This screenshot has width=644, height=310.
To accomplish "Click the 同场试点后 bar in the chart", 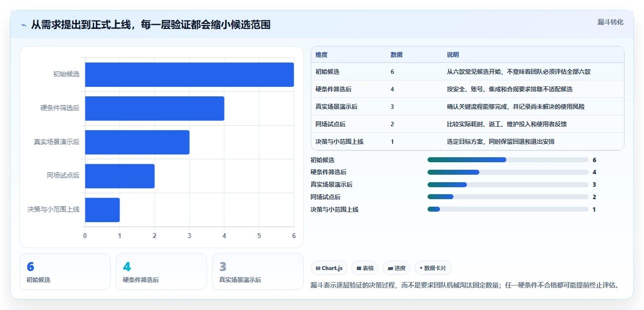I will pos(120,176).
